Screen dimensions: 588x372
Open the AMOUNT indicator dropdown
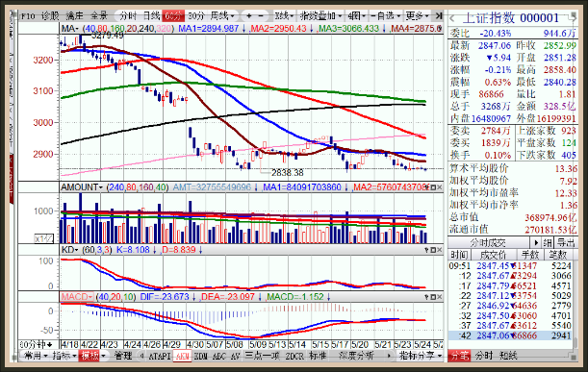pos(82,186)
